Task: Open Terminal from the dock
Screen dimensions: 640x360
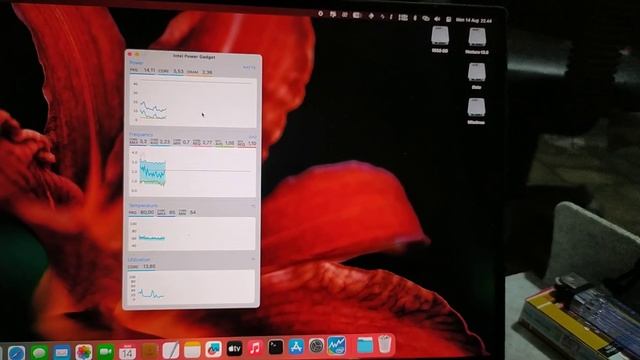Action: pyautogui.click(x=276, y=347)
